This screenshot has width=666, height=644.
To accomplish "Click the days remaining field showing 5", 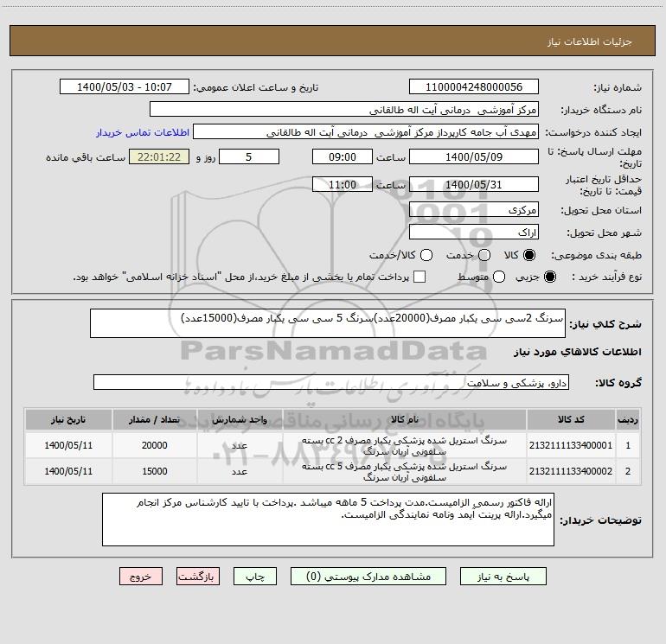I will click(x=249, y=156).
